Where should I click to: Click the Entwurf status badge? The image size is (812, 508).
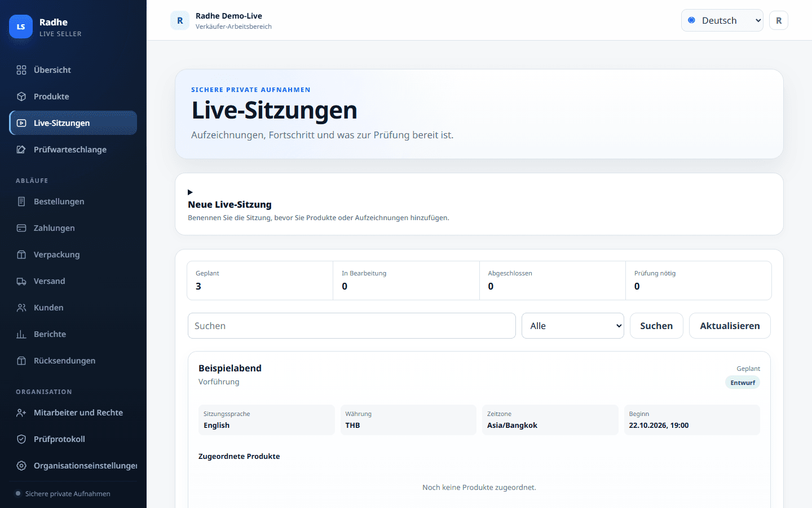(x=743, y=383)
